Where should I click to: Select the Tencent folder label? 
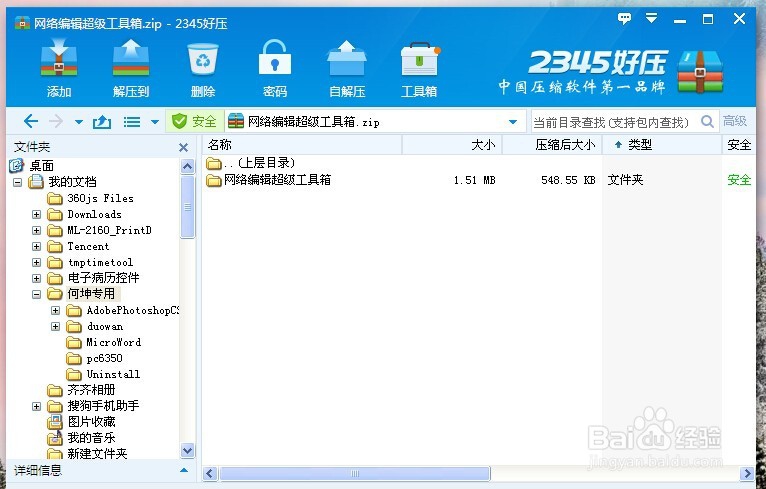coord(88,247)
